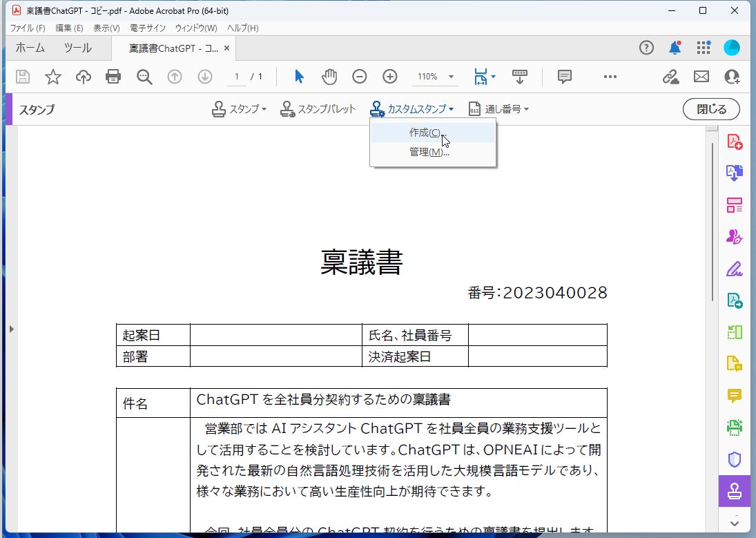Open the Protect shield sidebar tool
The height and width of the screenshot is (538, 756).
pos(735,459)
